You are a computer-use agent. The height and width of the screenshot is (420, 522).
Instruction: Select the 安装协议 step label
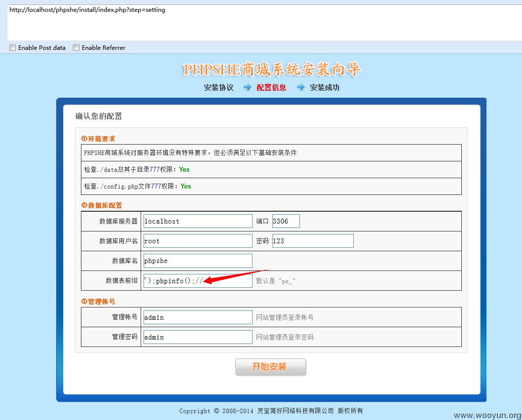tap(219, 88)
